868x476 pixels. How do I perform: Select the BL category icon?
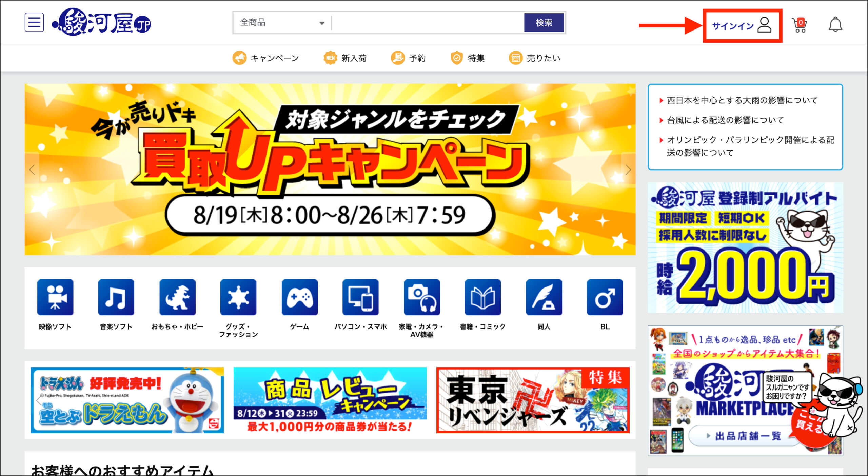[605, 297]
